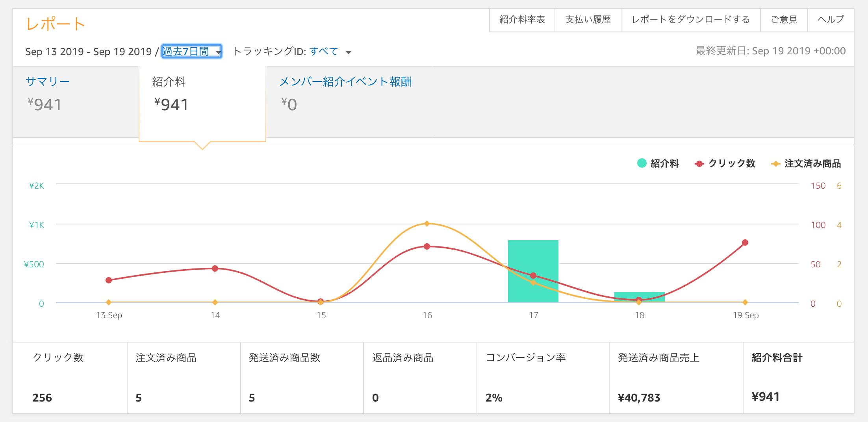Open the ご意見 feedback link
This screenshot has width=868, height=422.
[784, 20]
